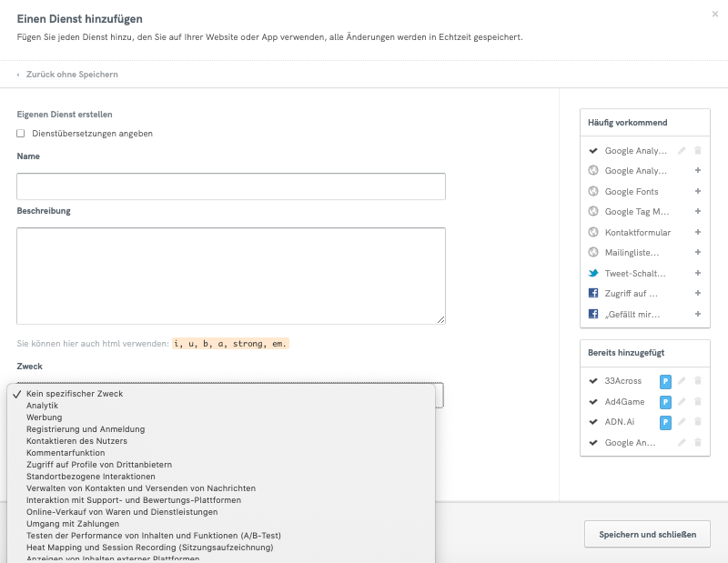Click Speichern und schließen
Screen dimensions: 728x563
(x=647, y=534)
